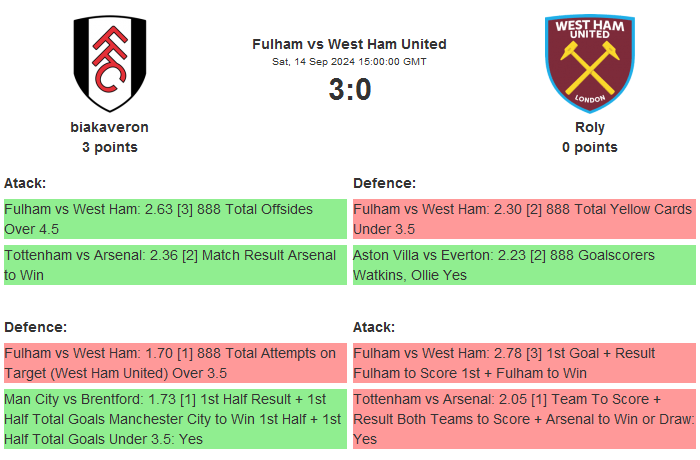Select the Match Result Arsenal to Win bet
Viewport: 700px width, 460px height.
click(x=175, y=265)
